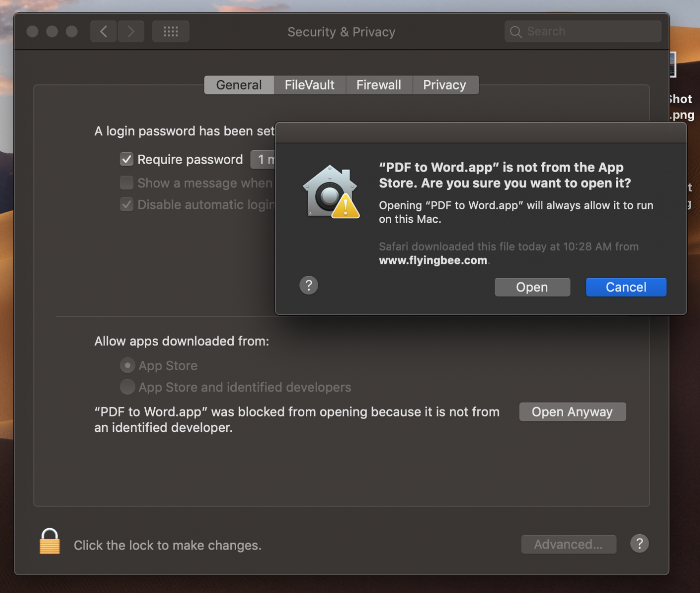700x593 pixels.
Task: Click the Advanced... button
Action: (569, 545)
